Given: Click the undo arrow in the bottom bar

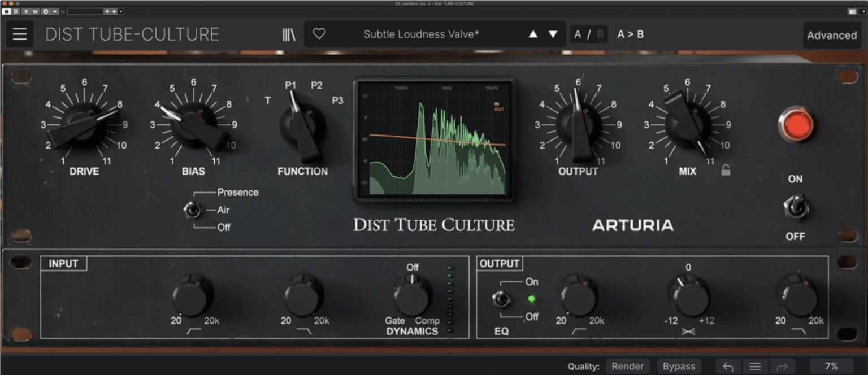Looking at the screenshot, I should 728,365.
